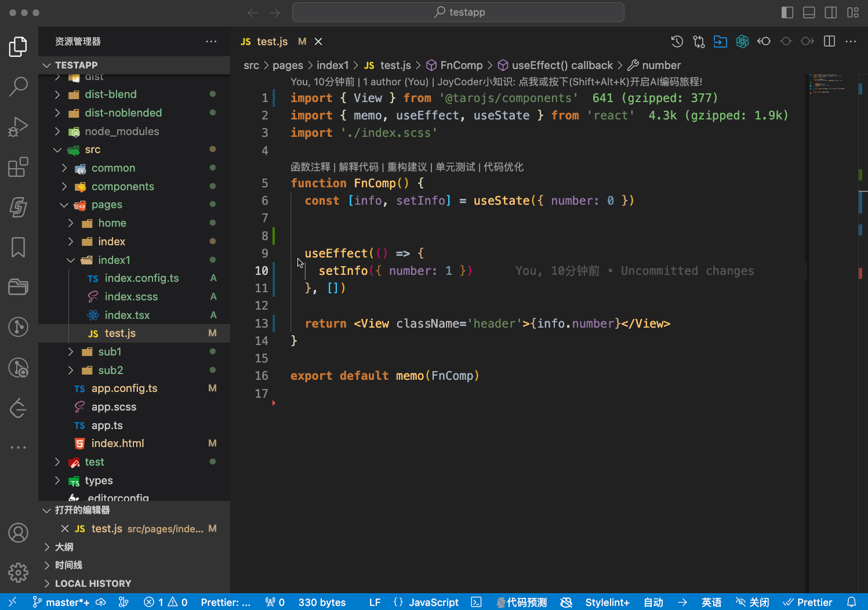Expand the 大纲 outline section

click(134, 547)
